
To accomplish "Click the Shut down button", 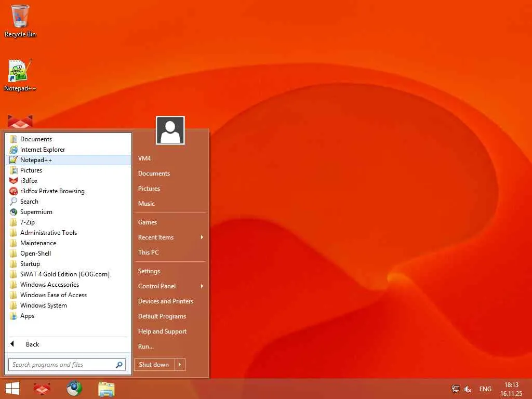I will point(154,365).
